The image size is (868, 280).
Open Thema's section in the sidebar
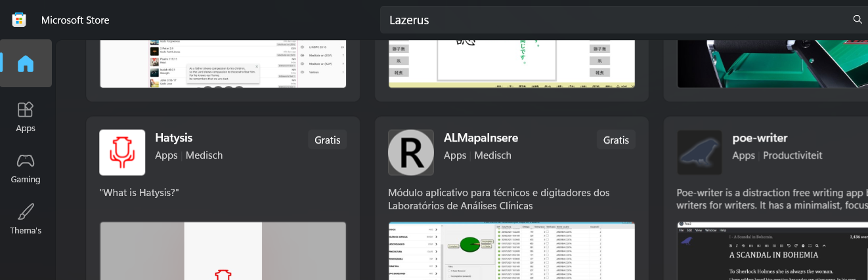(26, 219)
